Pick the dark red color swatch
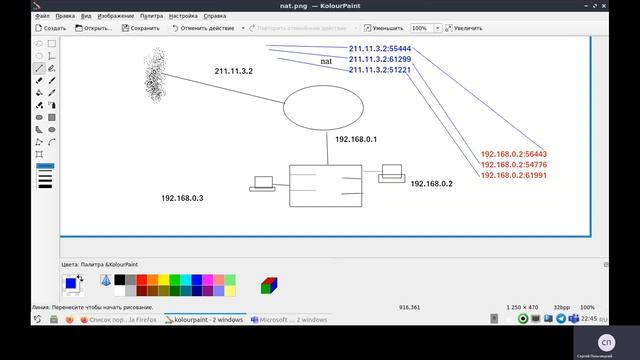 point(142,291)
